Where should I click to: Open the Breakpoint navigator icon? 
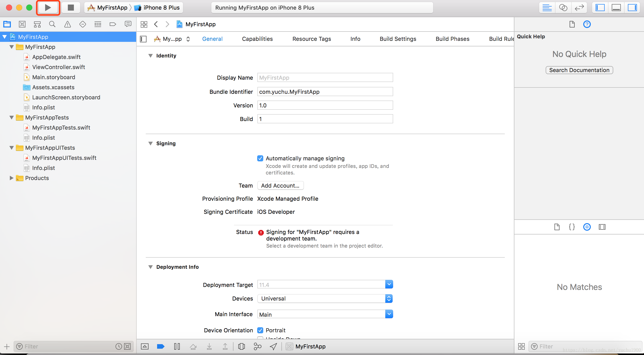(113, 24)
